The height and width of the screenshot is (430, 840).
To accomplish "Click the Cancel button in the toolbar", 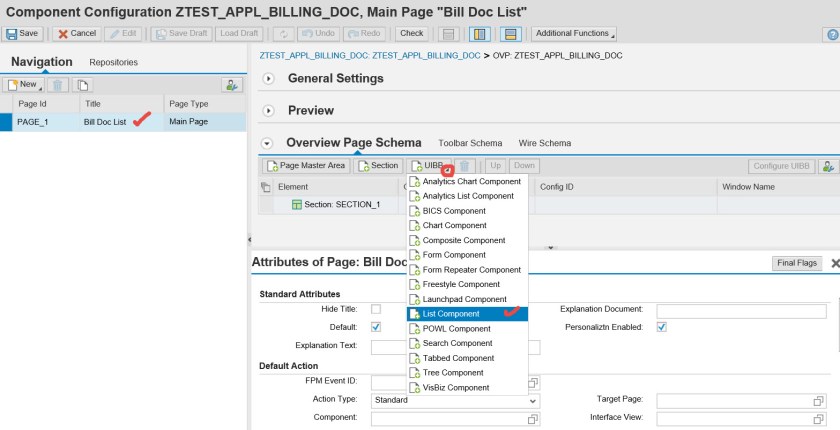I will (77, 34).
